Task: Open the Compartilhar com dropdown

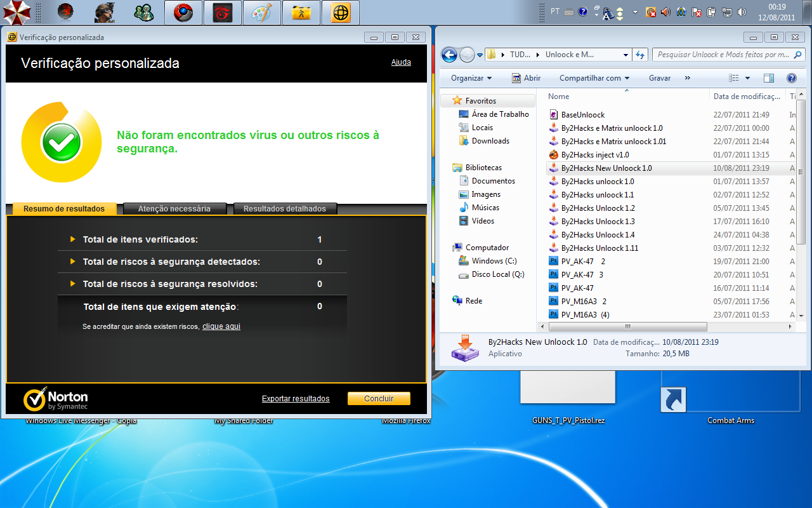Action: click(x=594, y=78)
